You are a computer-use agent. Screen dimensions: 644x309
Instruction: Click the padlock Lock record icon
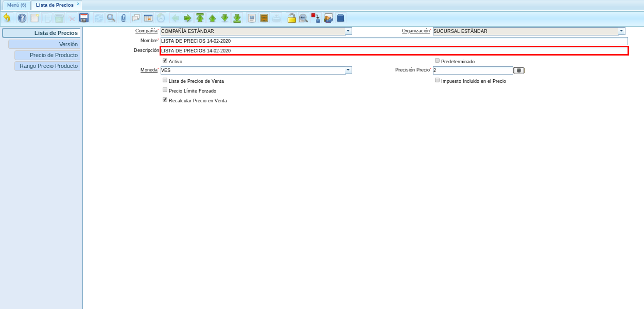pos(291,18)
